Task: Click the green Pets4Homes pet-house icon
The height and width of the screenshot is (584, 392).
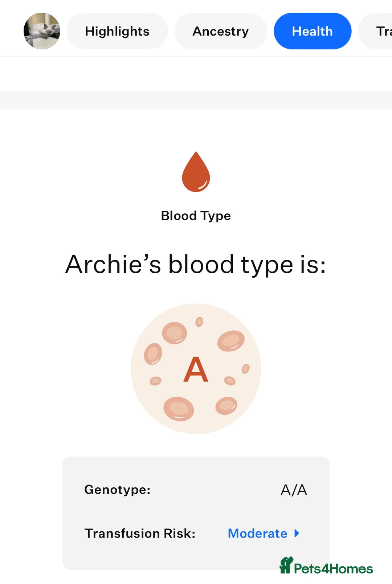Action: coord(286,565)
